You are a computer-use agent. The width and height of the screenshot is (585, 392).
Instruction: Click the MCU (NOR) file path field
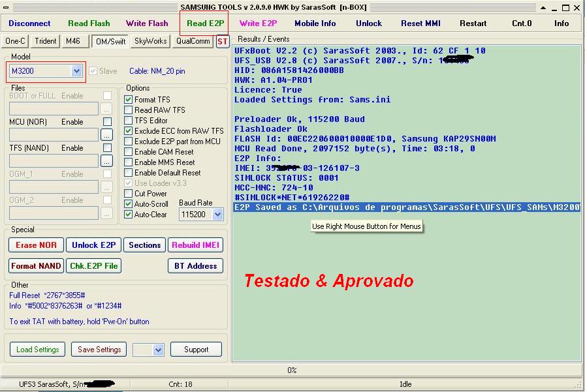point(54,135)
